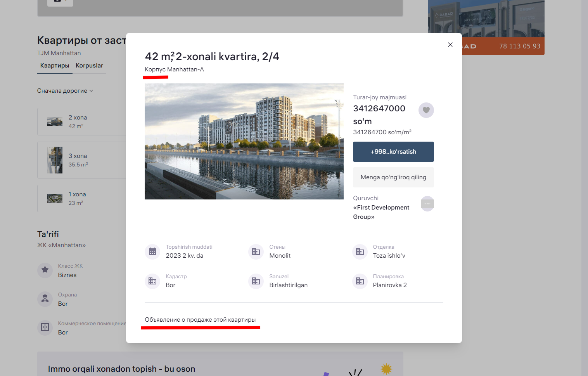Image resolution: width=588 pixels, height=376 pixels.
Task: Click the calendar icon beside Topshirish muddati
Action: point(152,251)
